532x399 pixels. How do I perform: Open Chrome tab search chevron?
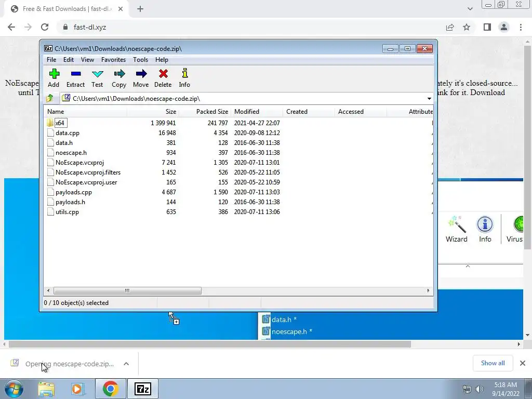[470, 9]
